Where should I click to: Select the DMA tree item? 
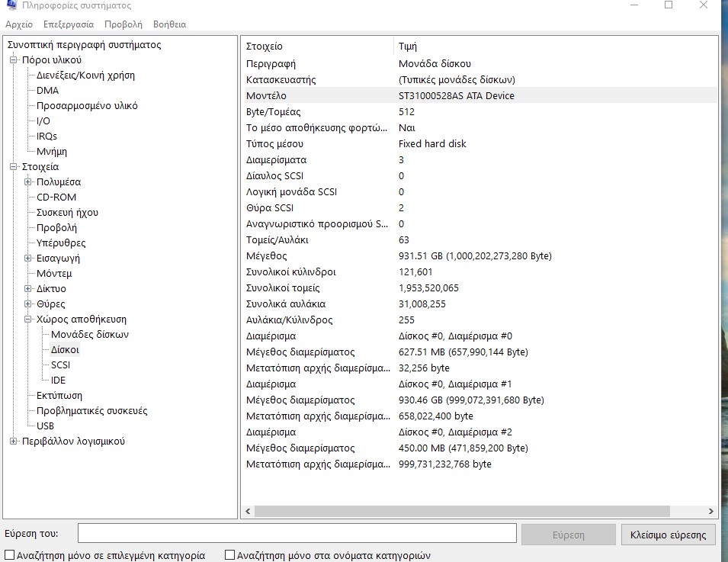point(48,91)
